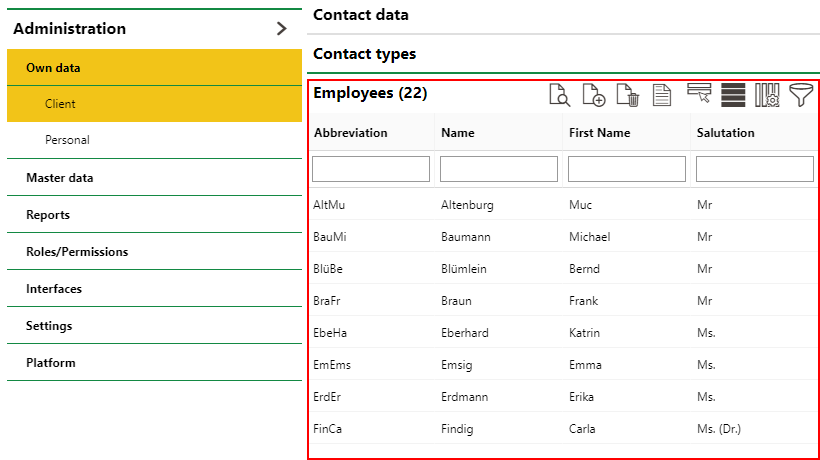Screen dimensions: 820x460
Task: Open the view record (magnifier document) icon
Action: 560,95
